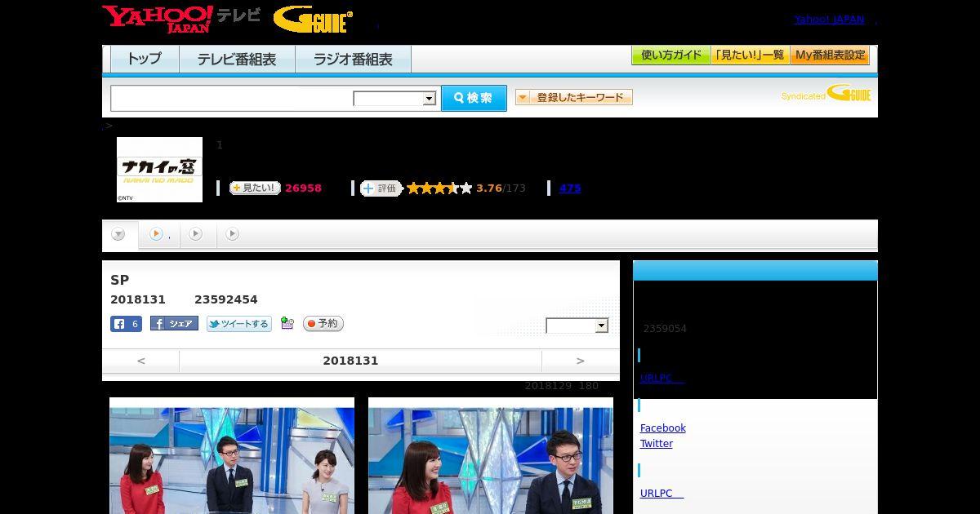This screenshot has height=514, width=980.
Task: Click the Facebook like count 6 button
Action: (x=127, y=324)
